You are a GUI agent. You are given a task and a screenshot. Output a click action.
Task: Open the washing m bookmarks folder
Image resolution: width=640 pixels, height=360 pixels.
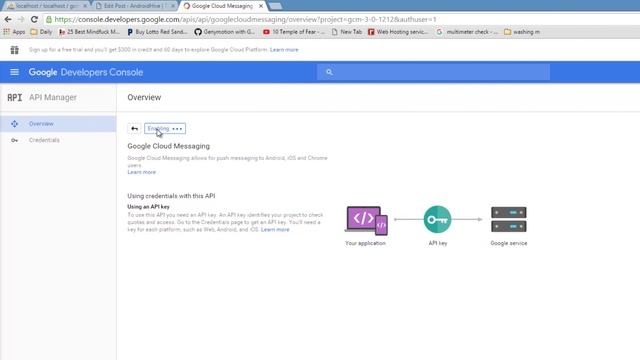pyautogui.click(x=522, y=32)
